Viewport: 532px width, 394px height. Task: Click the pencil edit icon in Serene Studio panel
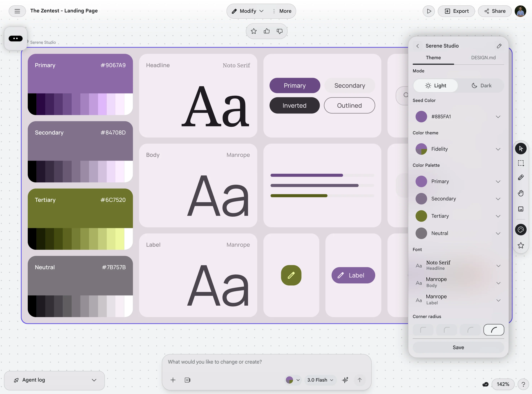coord(499,46)
